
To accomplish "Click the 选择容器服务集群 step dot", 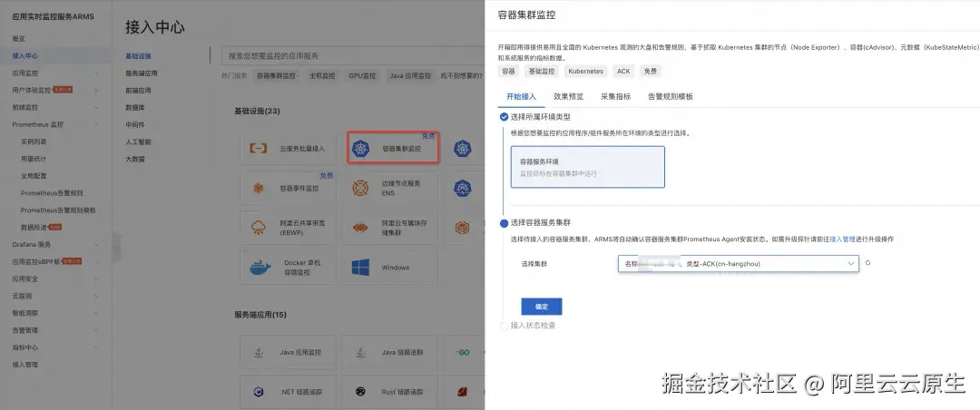I will pyautogui.click(x=504, y=223).
